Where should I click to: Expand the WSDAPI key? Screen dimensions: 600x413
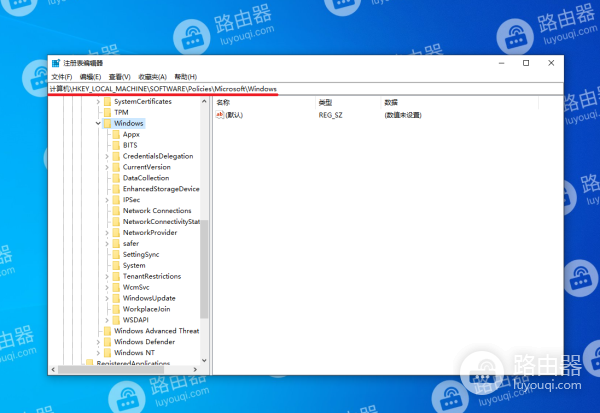coord(107,320)
